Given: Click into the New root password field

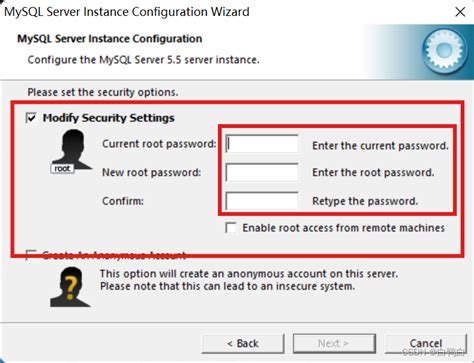Looking at the screenshot, I should [x=262, y=172].
